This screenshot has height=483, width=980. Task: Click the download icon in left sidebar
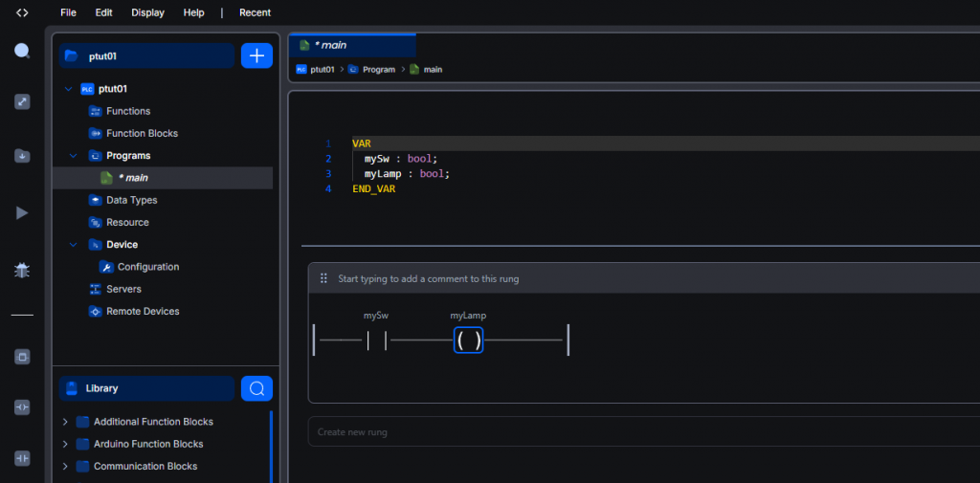pos(22,156)
